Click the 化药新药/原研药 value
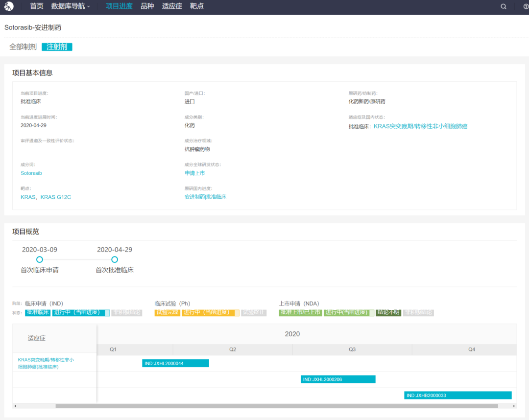 tap(367, 101)
